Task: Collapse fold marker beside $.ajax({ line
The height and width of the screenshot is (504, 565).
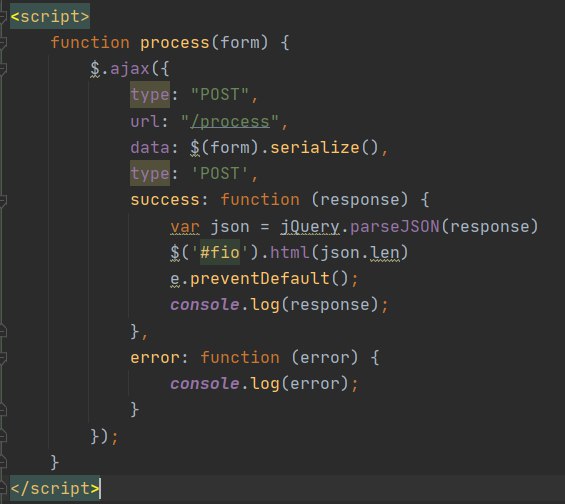Action: (x=3, y=68)
